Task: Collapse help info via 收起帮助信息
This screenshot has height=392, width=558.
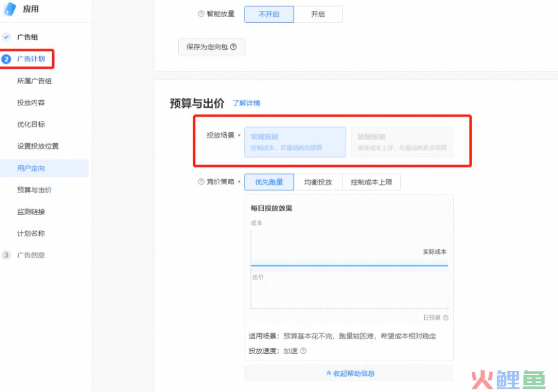Action: pyautogui.click(x=349, y=373)
